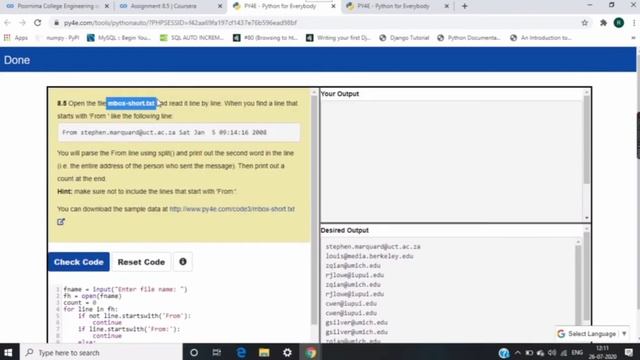Viewport: 640px width, 360px height.
Task: Click the taskbar clock and date
Action: 602,352
